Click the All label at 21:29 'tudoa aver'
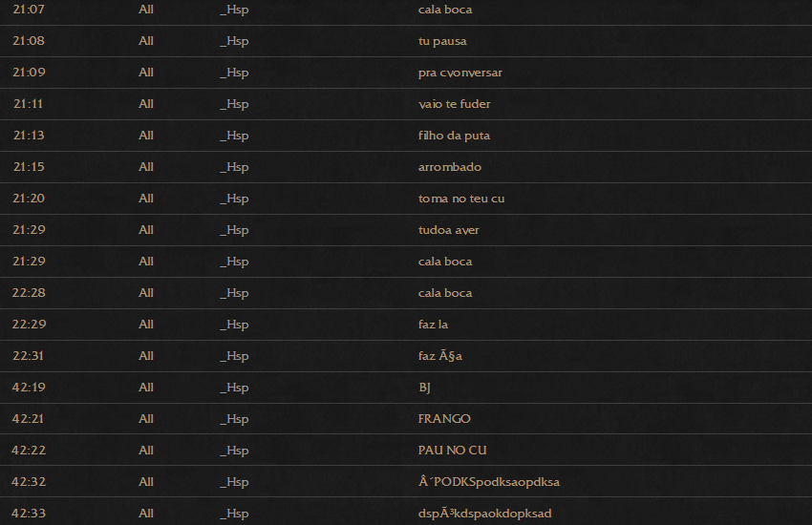812x525 pixels. point(146,230)
